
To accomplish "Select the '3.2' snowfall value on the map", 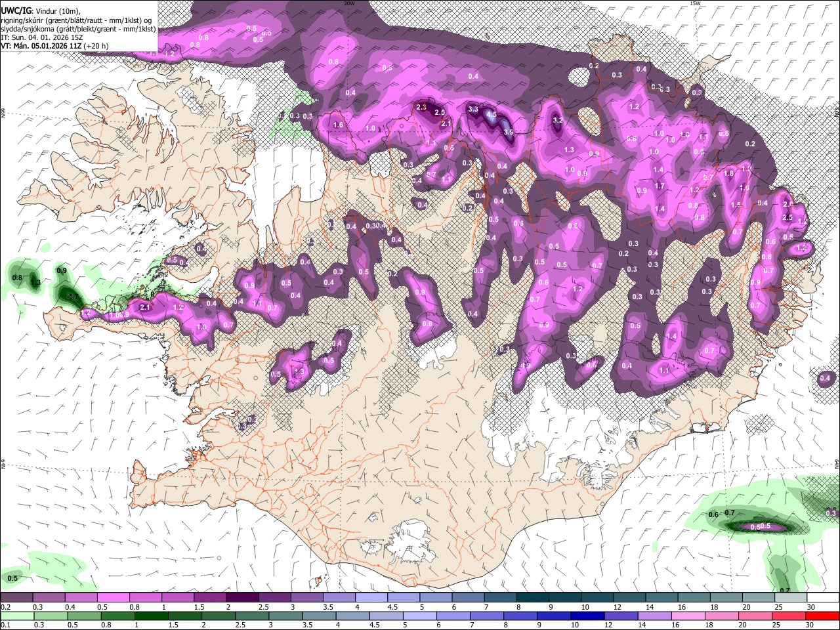I will (x=558, y=121).
